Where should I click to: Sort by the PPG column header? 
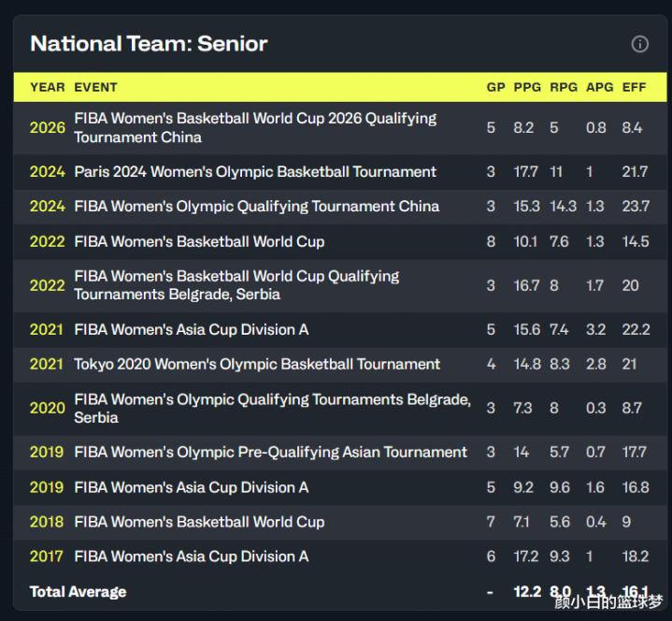527,87
